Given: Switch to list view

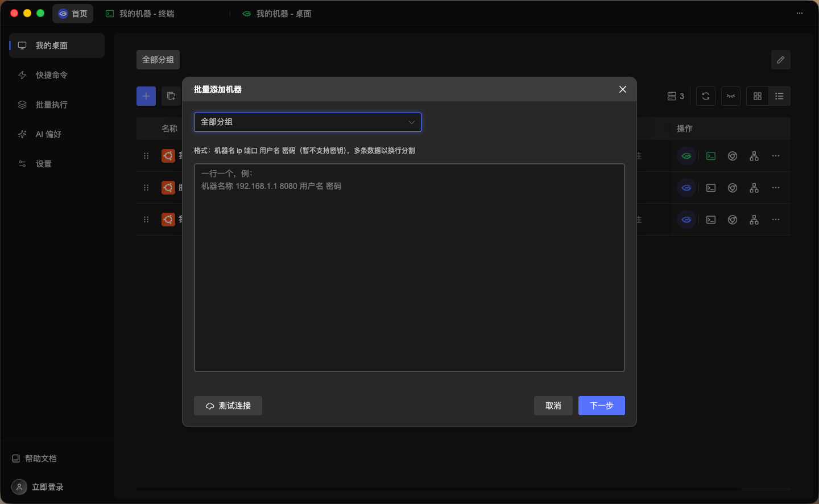Looking at the screenshot, I should click(780, 96).
